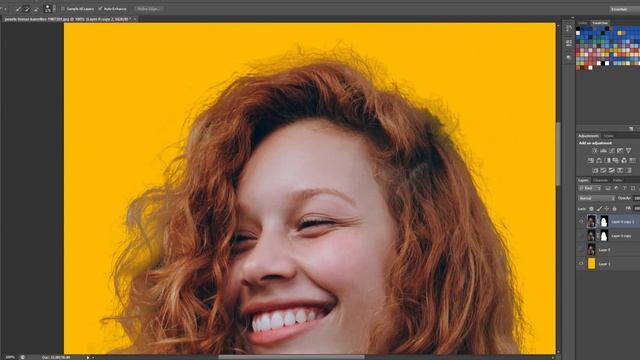
Task: Click the layer Opacity value field
Action: (x=637, y=198)
